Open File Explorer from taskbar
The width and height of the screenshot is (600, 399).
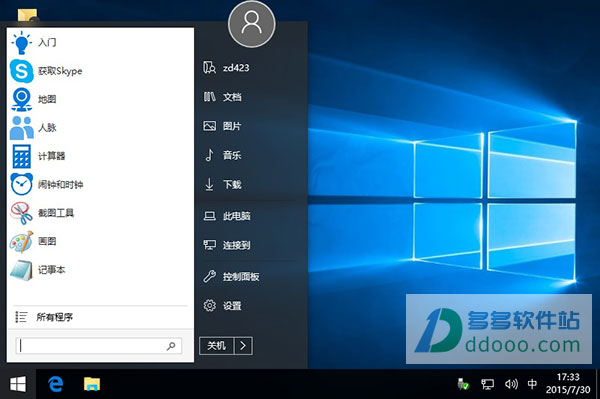tap(92, 384)
